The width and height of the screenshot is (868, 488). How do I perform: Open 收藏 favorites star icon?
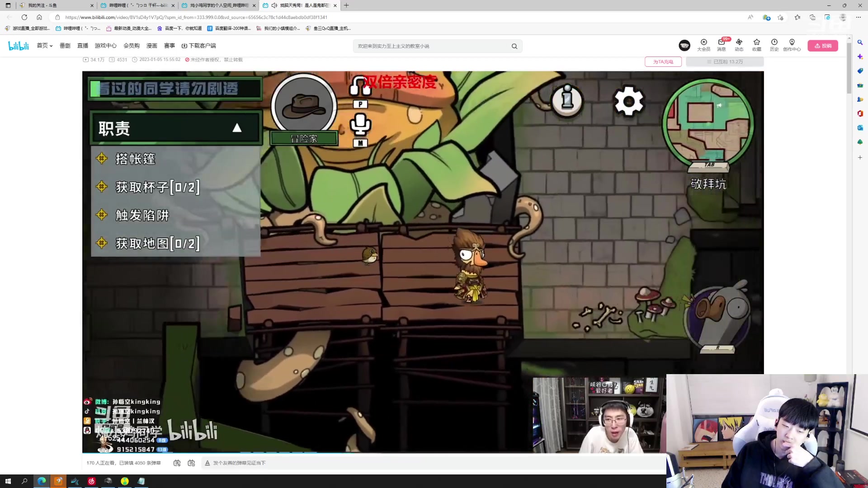point(757,45)
